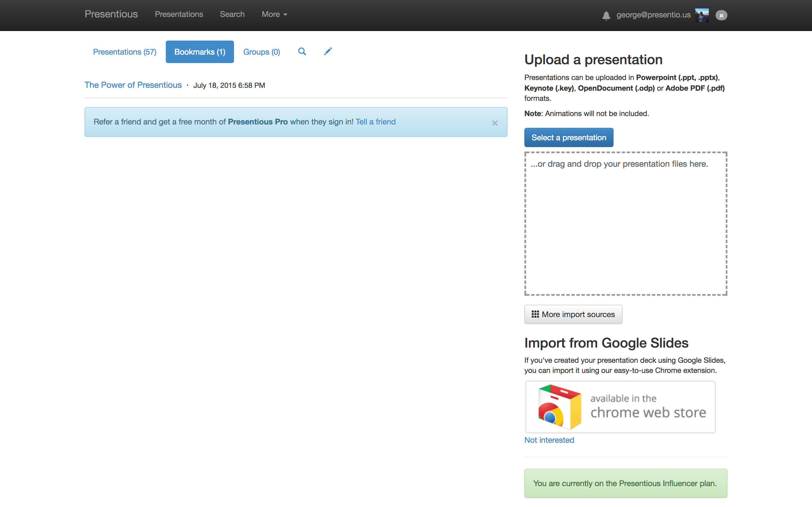Open Presentations in top navigation bar
Viewport: 812px width, 507px height.
(x=179, y=14)
